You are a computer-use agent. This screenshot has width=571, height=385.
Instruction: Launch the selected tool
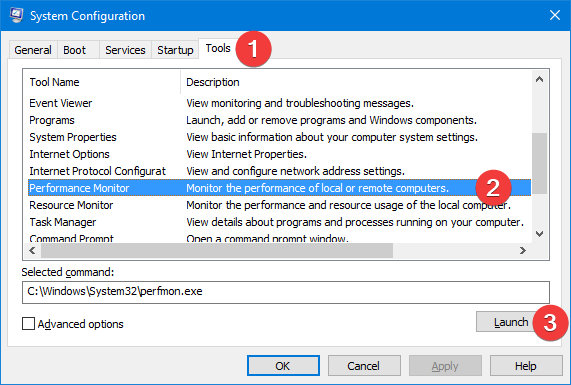tap(511, 322)
